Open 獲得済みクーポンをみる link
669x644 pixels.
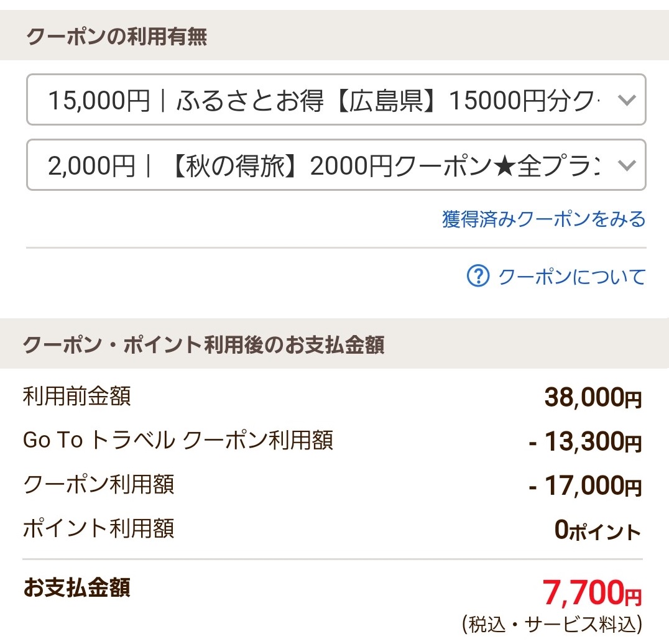(x=543, y=219)
